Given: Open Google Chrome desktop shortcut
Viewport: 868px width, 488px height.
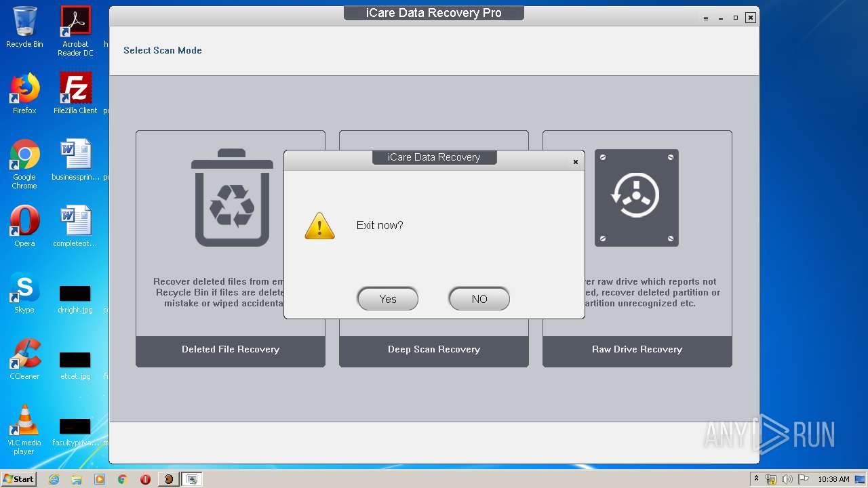Looking at the screenshot, I should click(24, 164).
